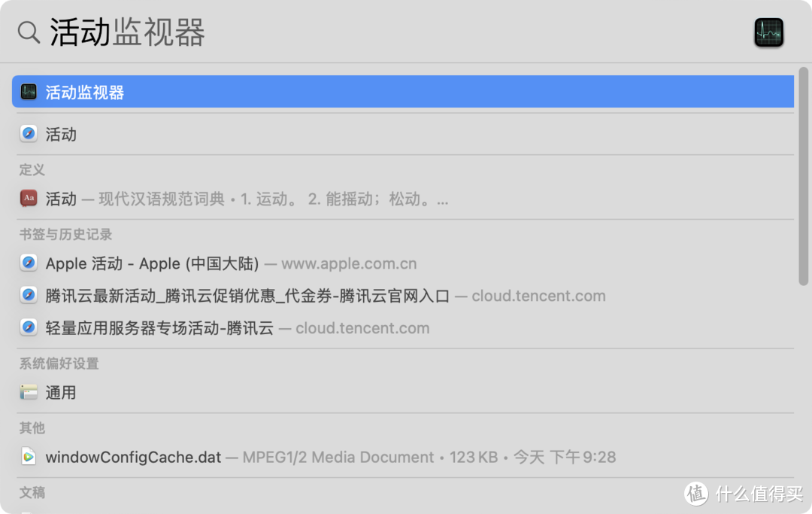Viewport: 812px width, 514px height.
Task: Open the 腾讯云最新活动 history entry
Action: click(226, 295)
